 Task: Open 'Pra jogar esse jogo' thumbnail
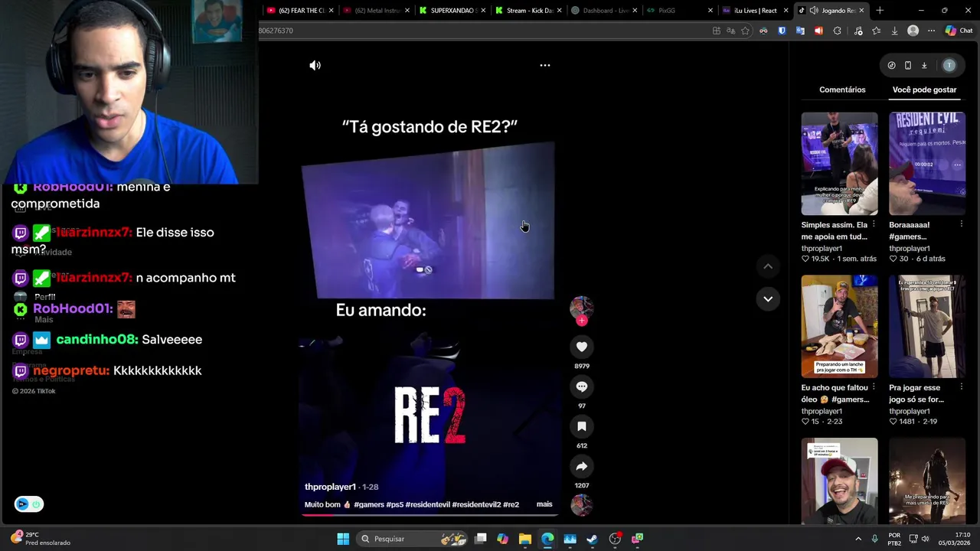(x=926, y=326)
